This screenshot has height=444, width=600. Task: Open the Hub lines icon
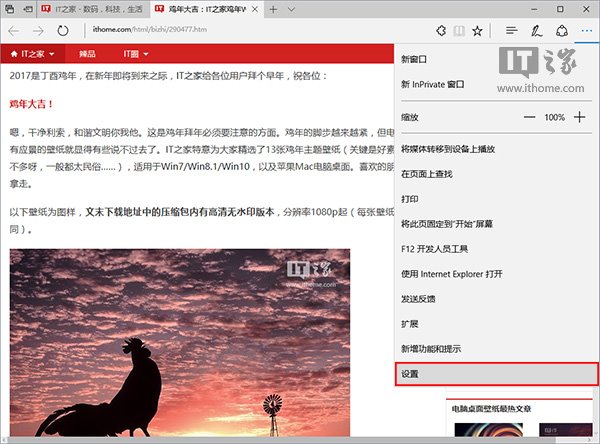coord(511,31)
